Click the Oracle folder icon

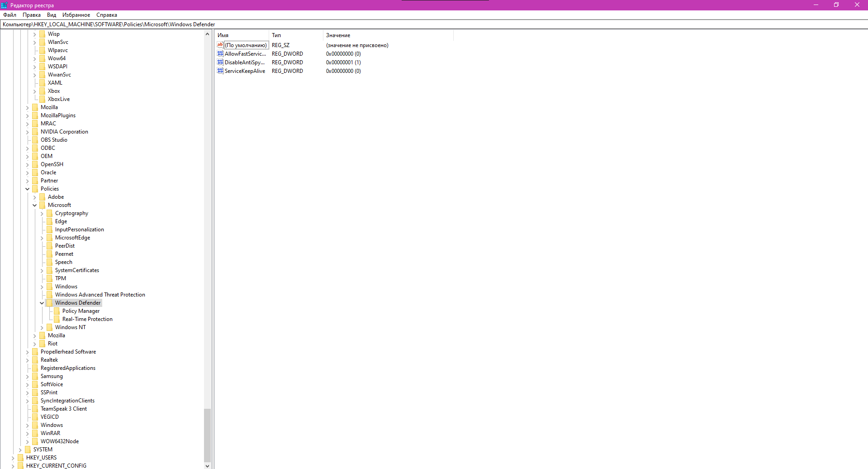(35, 172)
